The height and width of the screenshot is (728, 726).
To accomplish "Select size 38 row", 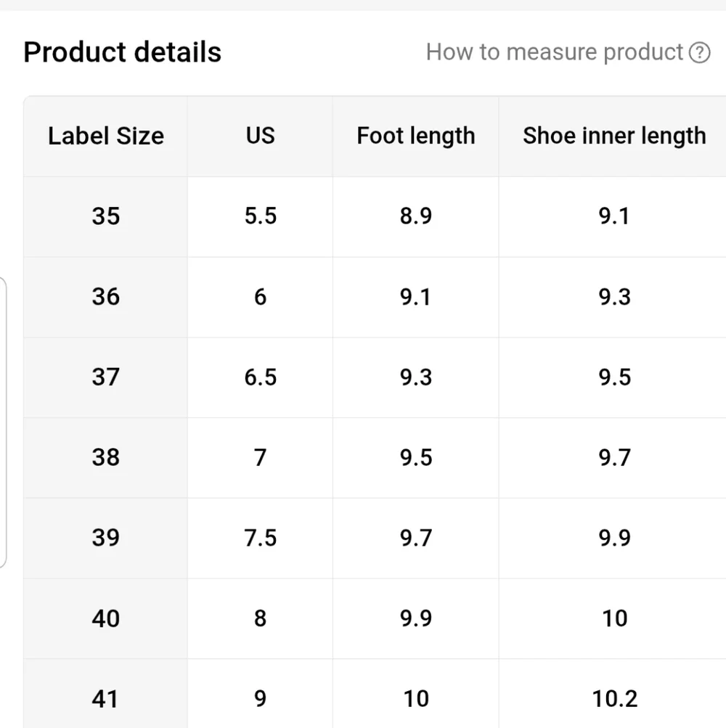I will point(106,457).
